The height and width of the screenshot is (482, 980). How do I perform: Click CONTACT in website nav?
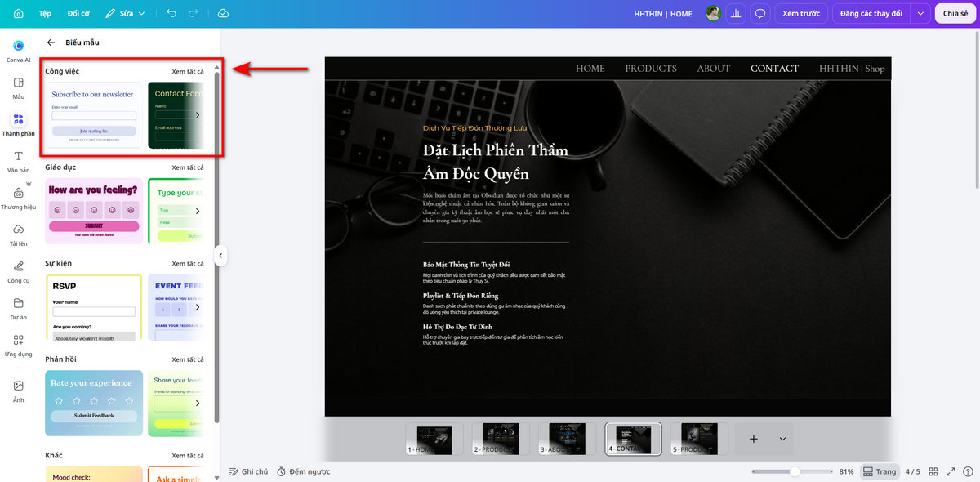774,69
